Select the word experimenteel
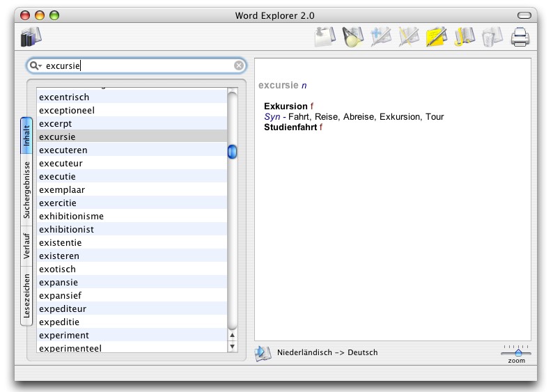Screen dimensions: 553x392 pos(132,347)
